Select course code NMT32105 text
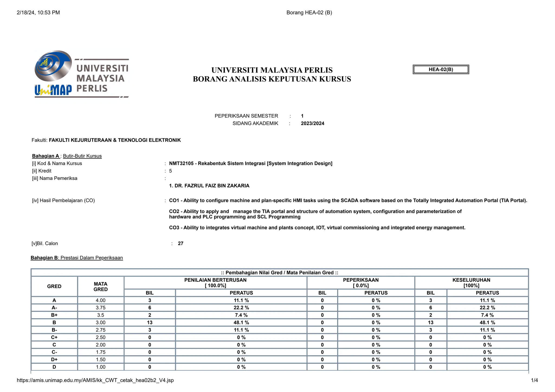The width and height of the screenshot is (555, 392). 181,163
